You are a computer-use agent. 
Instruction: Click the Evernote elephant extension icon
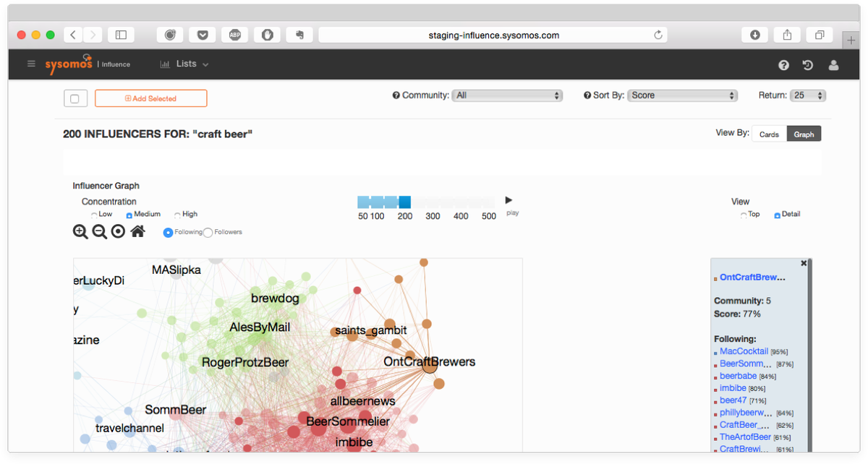click(x=299, y=35)
